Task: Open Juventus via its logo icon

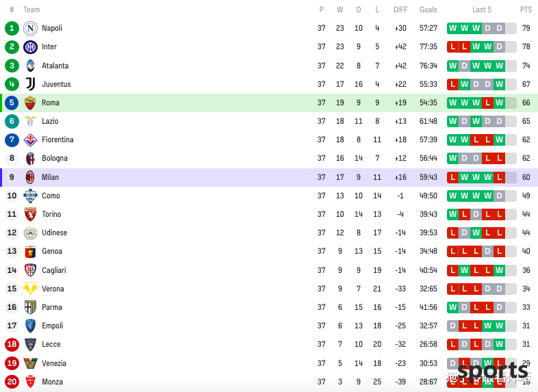Action: point(30,84)
